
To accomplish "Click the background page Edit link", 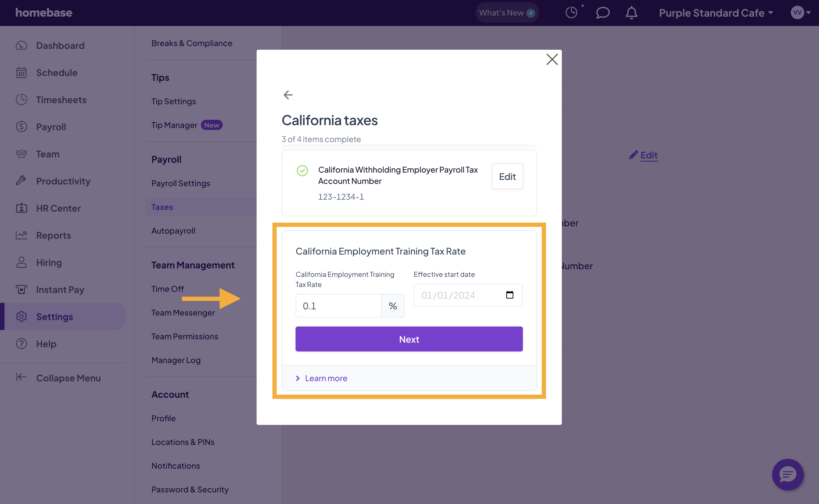I will coord(643,155).
